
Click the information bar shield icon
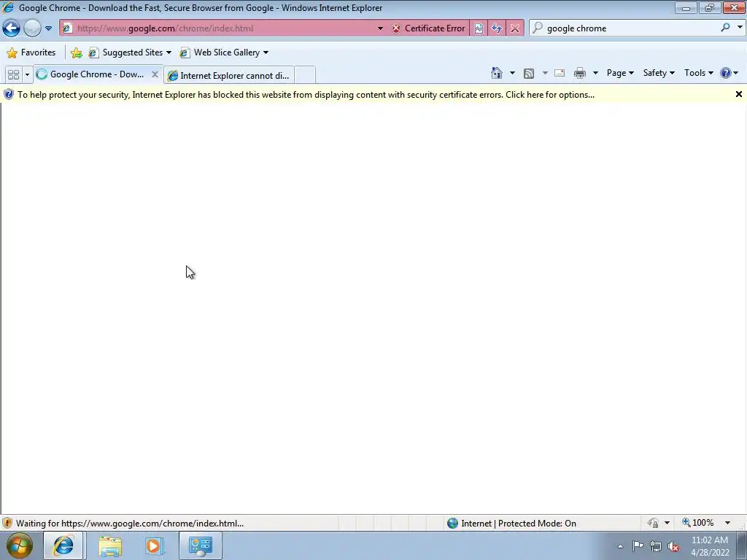pos(9,94)
